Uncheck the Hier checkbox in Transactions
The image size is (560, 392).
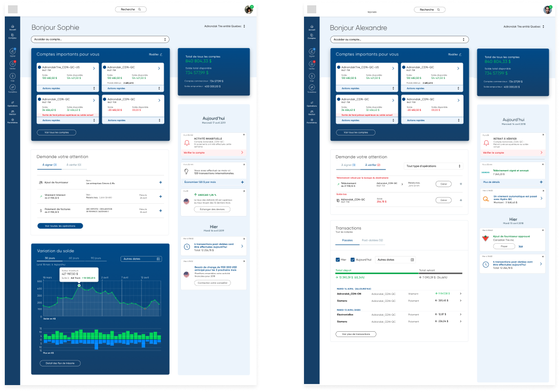click(x=338, y=260)
